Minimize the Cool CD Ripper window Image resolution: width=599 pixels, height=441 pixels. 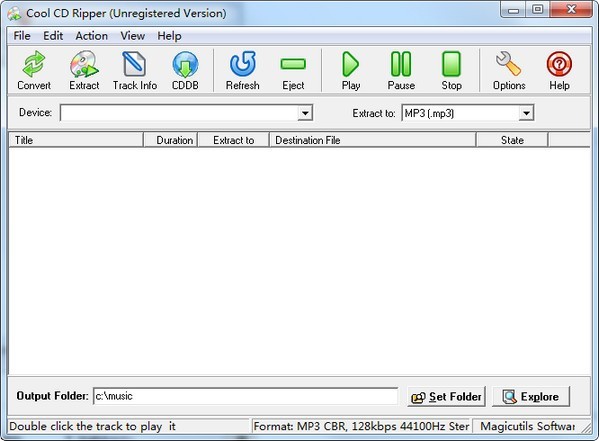point(513,10)
